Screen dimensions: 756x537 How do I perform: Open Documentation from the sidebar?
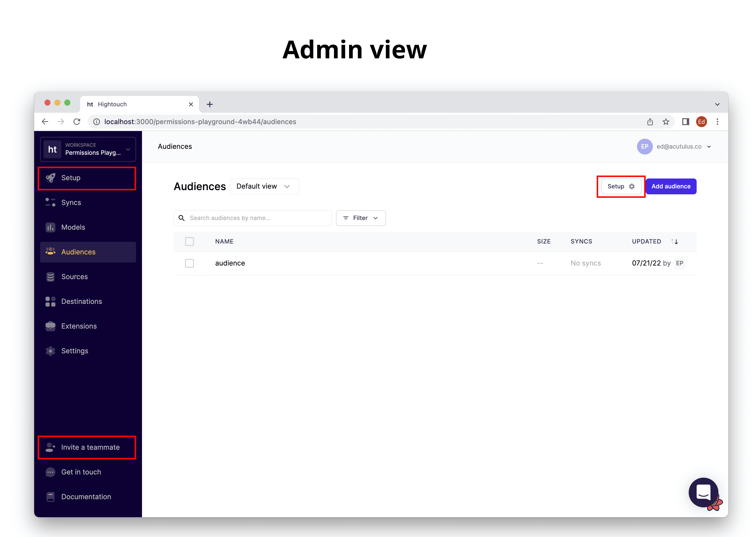86,497
